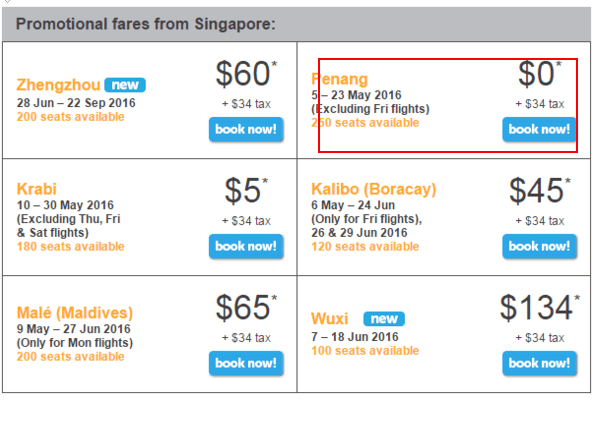The height and width of the screenshot is (424, 606).
Task: Click the new badge beside Wuxi
Action: point(384,318)
